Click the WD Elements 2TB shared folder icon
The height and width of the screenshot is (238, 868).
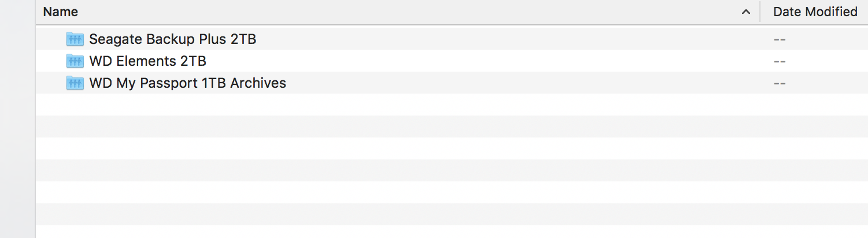coord(75,61)
